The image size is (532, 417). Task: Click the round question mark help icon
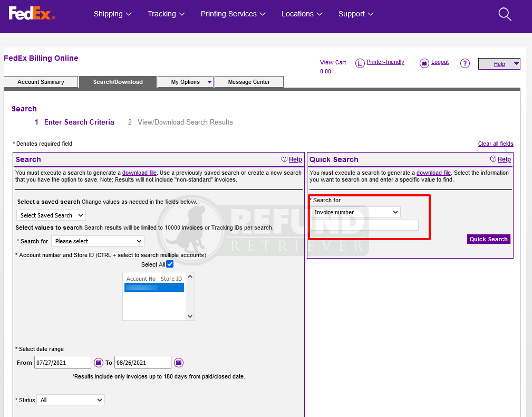point(465,63)
